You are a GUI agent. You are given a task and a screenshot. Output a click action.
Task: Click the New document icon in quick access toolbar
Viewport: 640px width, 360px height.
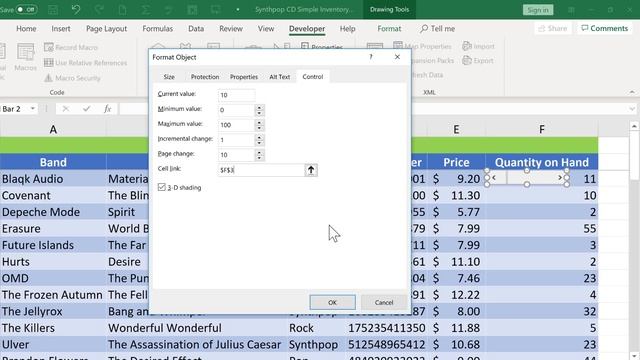pyautogui.click(x=122, y=9)
